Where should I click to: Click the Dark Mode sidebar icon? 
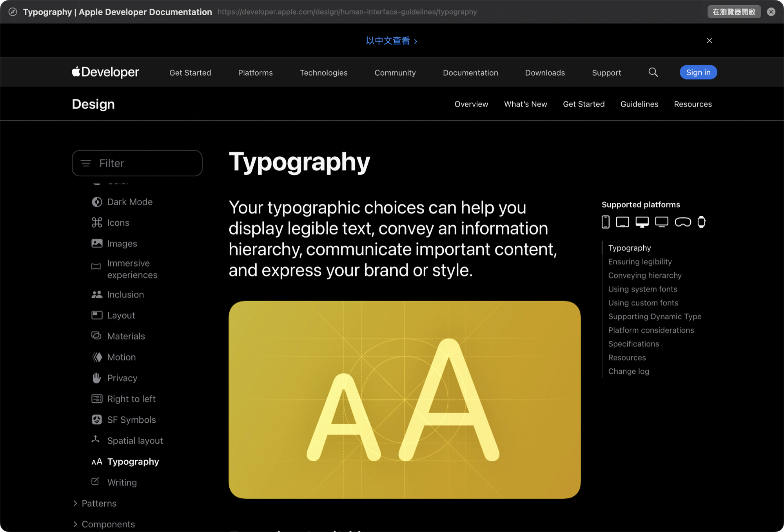[97, 202]
